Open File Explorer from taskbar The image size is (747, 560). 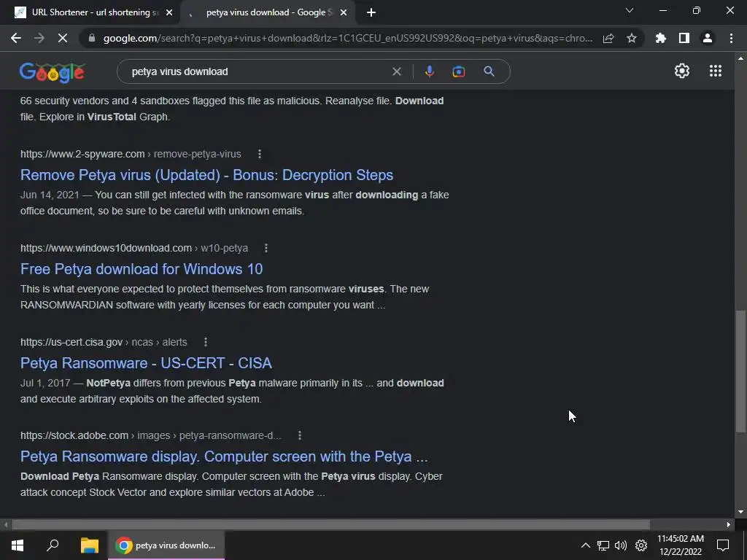click(90, 545)
